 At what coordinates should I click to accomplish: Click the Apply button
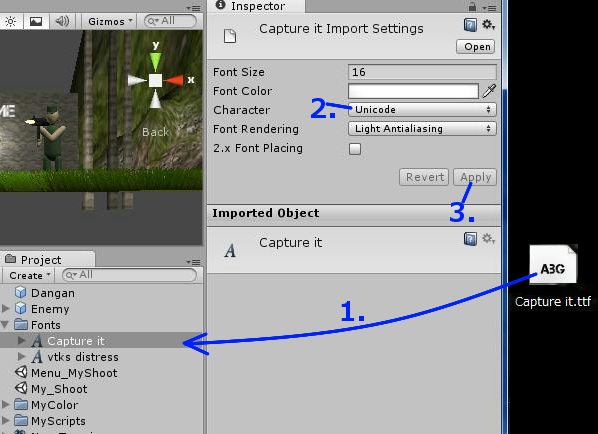click(x=475, y=177)
